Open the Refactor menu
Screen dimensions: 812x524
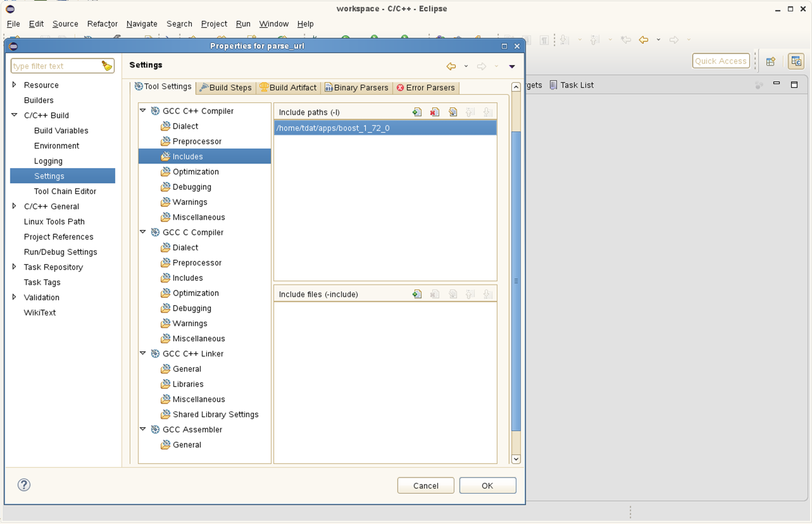point(102,24)
